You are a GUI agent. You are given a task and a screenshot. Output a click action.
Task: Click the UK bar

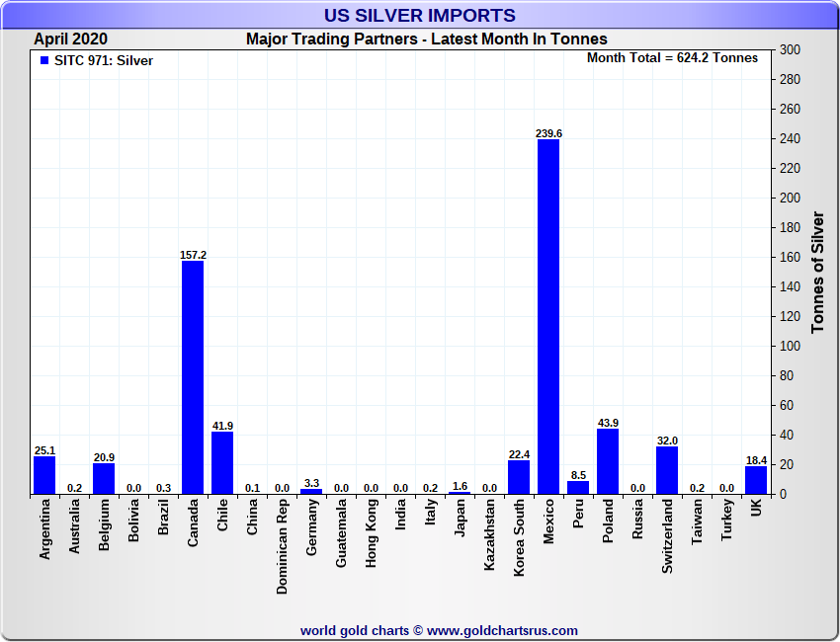[x=756, y=480]
